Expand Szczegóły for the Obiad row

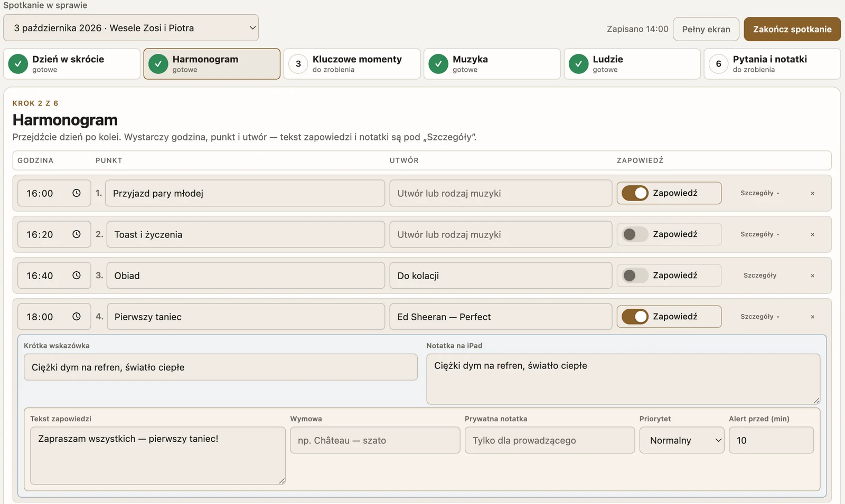760,275
